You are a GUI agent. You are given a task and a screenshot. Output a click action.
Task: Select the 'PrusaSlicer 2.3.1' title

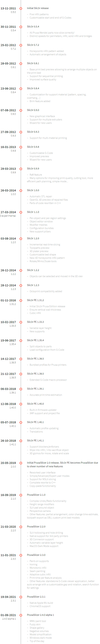36,597
